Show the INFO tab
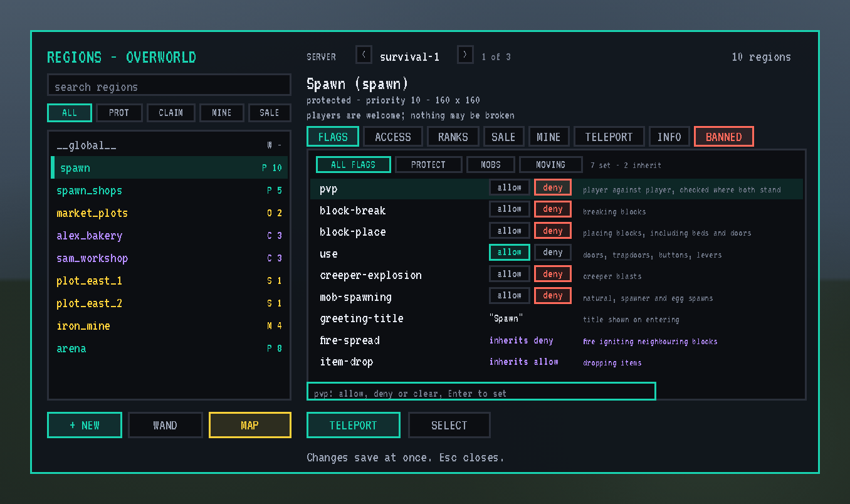Viewport: 850px width, 504px height. [x=669, y=137]
